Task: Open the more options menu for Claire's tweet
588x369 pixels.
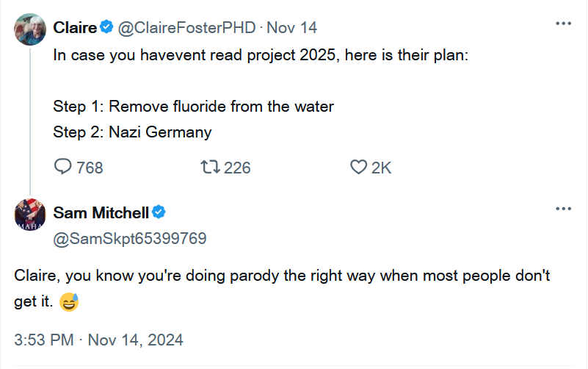Action: click(x=563, y=24)
